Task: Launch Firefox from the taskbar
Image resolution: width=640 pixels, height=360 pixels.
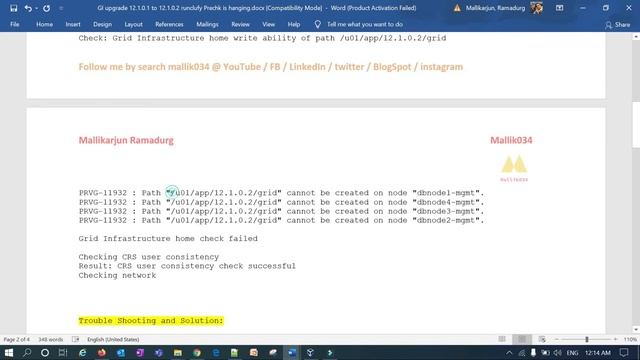Action: pos(102,352)
